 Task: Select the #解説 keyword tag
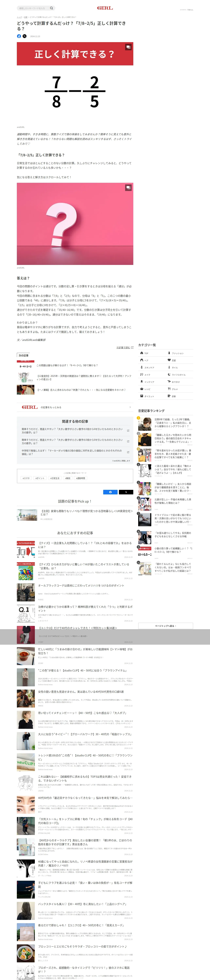[68, 478]
